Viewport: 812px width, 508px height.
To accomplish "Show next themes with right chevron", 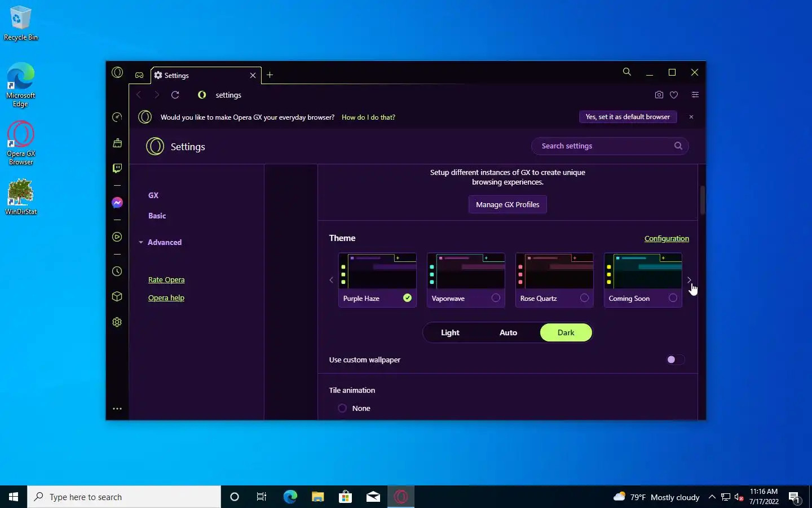I will click(x=689, y=280).
